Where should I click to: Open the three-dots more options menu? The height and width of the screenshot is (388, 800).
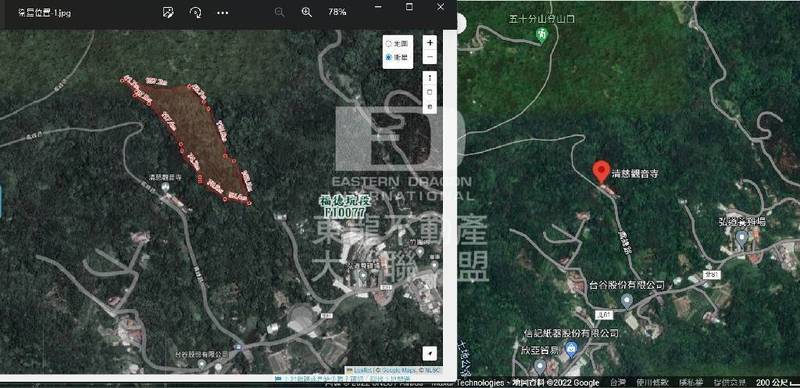[223, 13]
